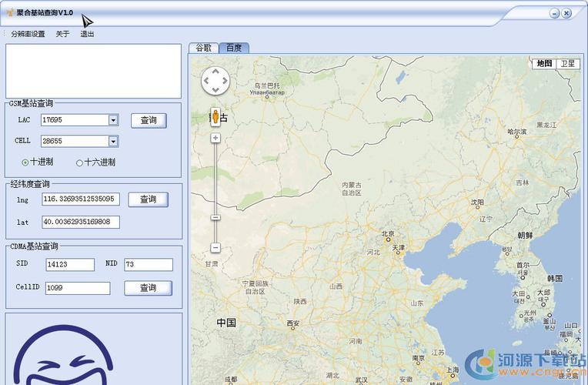Click the LAC input field with 17695
Screen dimensions: 588x385
point(75,120)
